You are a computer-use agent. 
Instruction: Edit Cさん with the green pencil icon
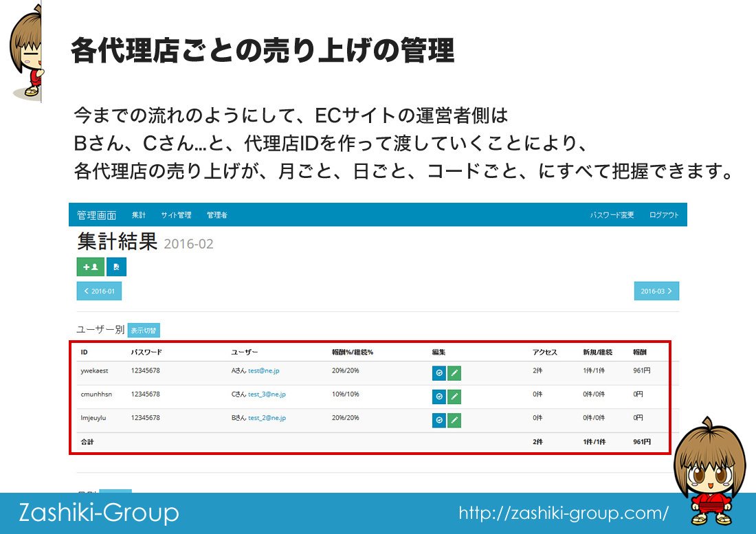(x=454, y=397)
